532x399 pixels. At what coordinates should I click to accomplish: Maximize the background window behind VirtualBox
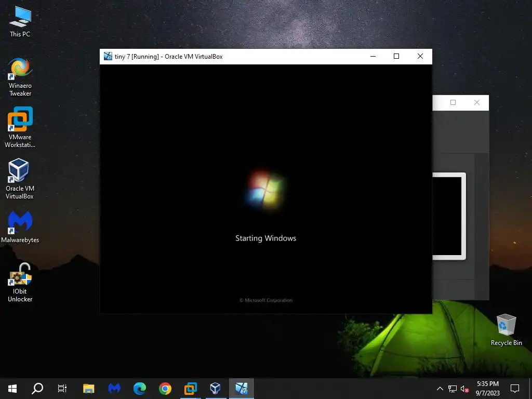[x=453, y=102]
